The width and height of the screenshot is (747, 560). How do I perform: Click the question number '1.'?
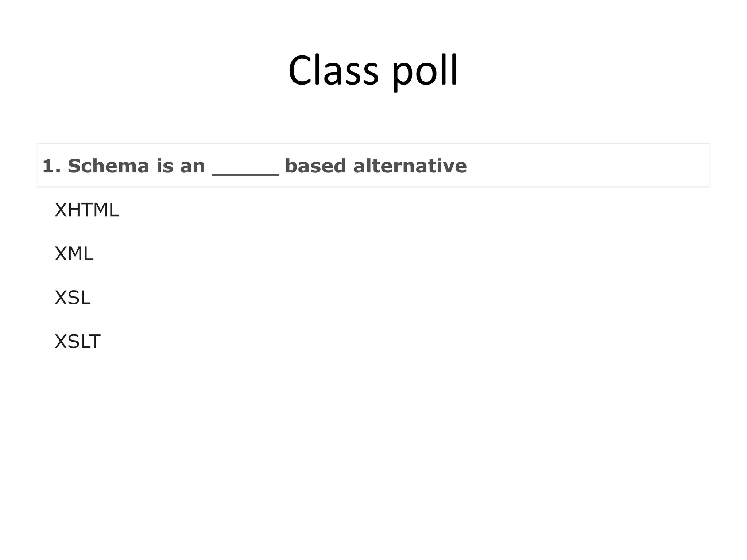(x=51, y=166)
